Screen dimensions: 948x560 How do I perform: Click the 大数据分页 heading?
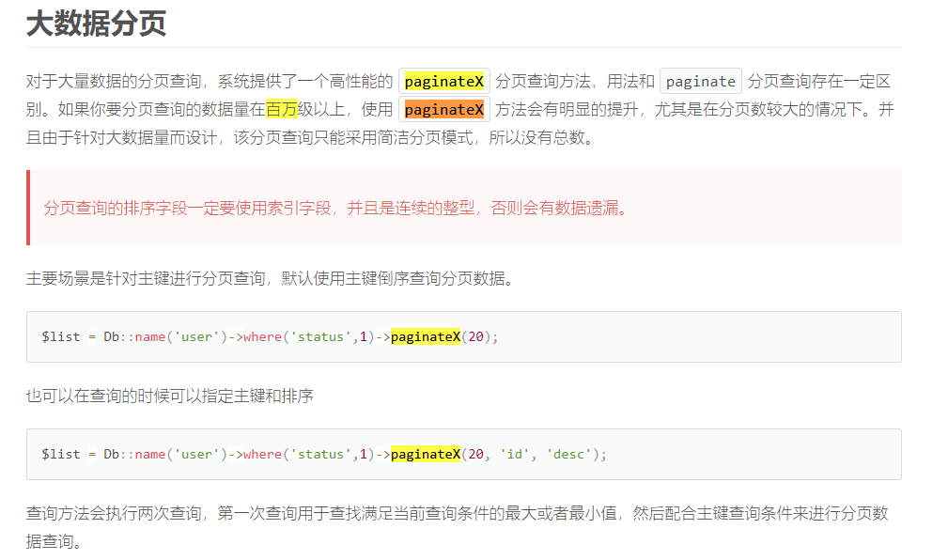tap(96, 23)
